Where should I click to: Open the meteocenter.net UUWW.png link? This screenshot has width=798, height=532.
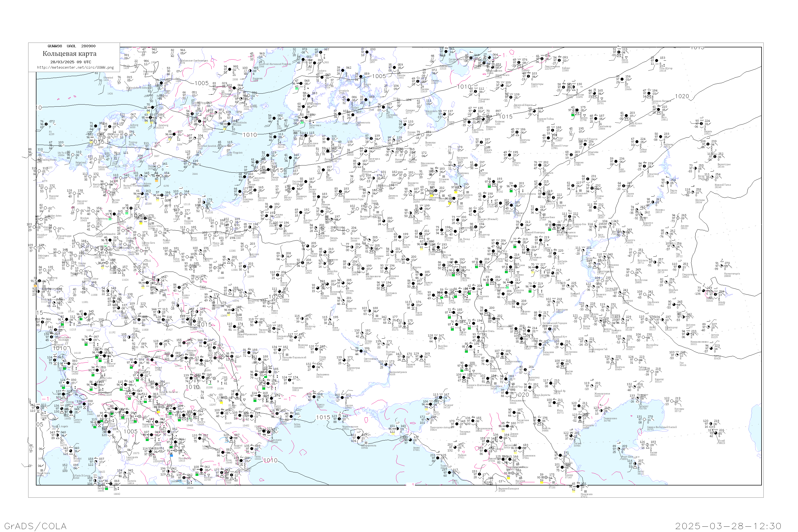pos(75,68)
